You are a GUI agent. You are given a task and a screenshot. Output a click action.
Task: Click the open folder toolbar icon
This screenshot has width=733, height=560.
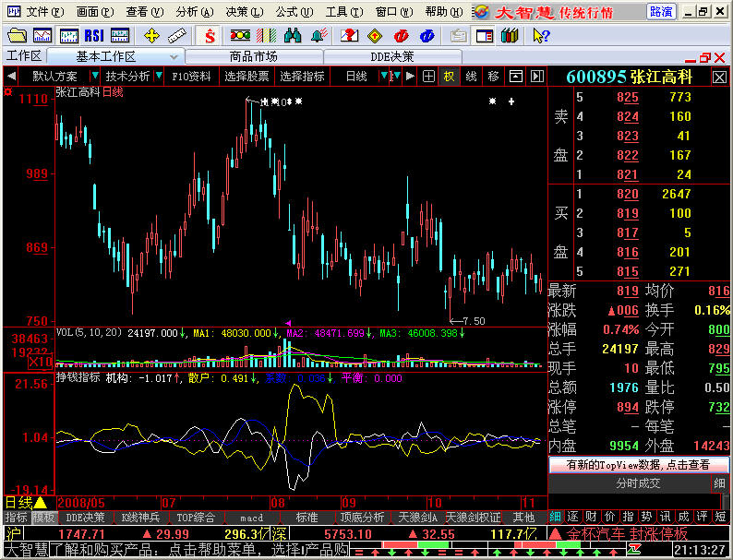pyautogui.click(x=18, y=35)
